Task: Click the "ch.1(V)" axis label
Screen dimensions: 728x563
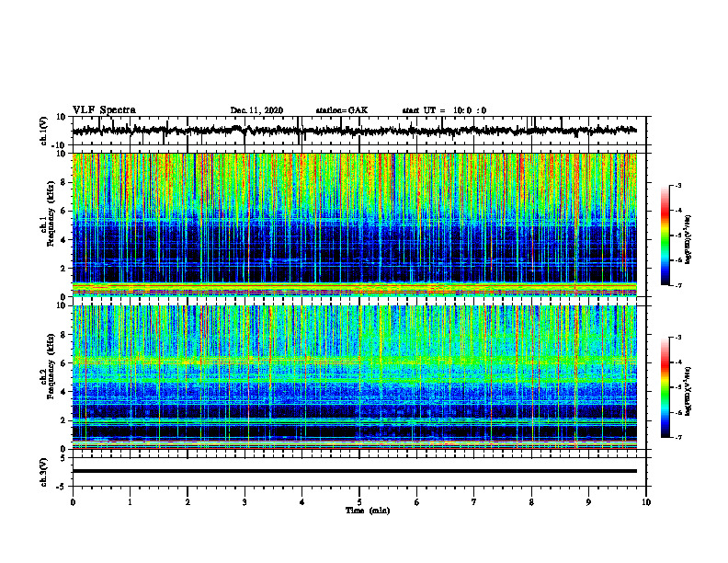Action: [44, 131]
